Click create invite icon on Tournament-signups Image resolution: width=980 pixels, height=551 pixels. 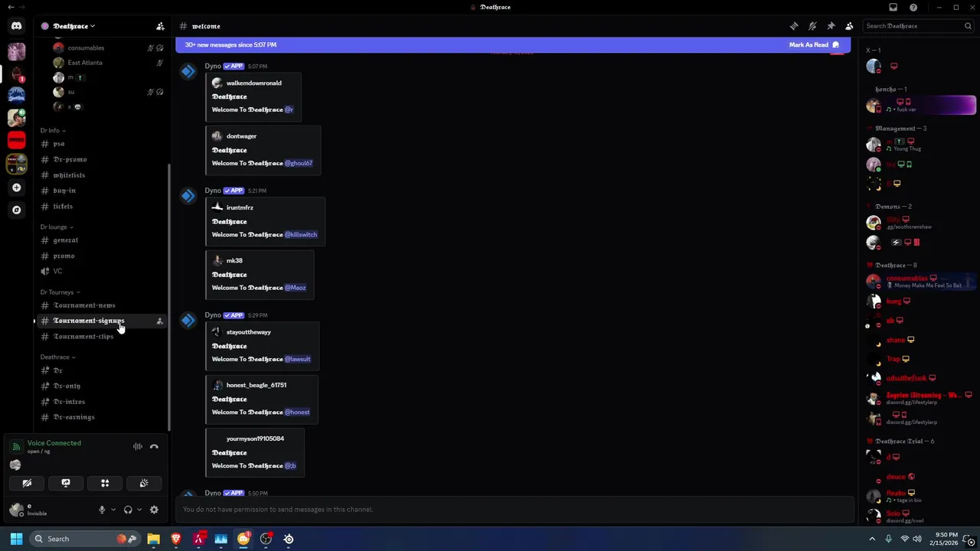tap(159, 321)
